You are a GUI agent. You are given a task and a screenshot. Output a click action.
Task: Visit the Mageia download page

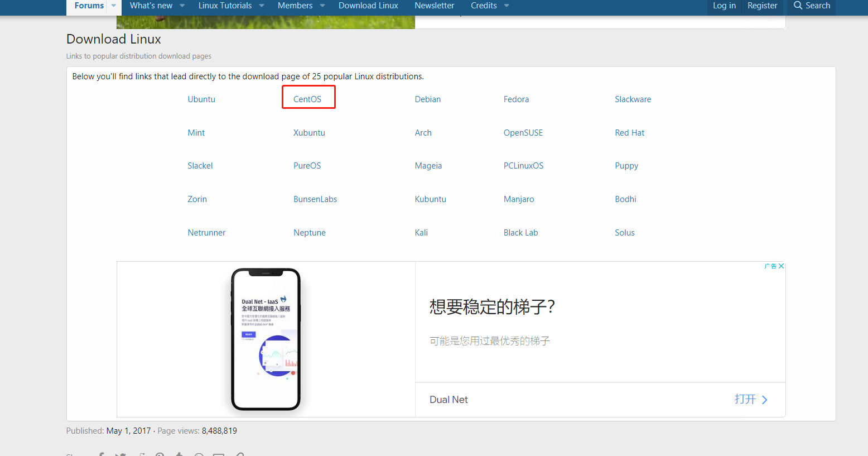click(428, 166)
